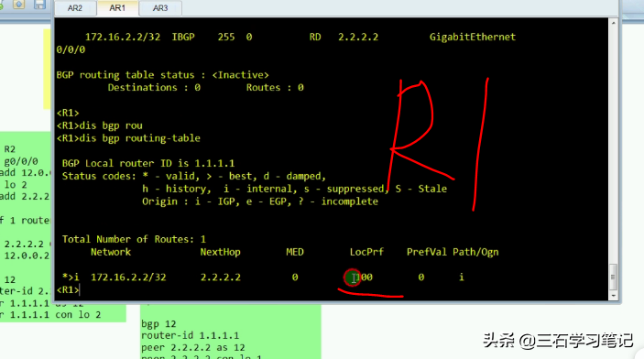Click the save floppy-disk icon in the eNSP toolbar
Screen dimensions: 644x359
coord(39,4)
